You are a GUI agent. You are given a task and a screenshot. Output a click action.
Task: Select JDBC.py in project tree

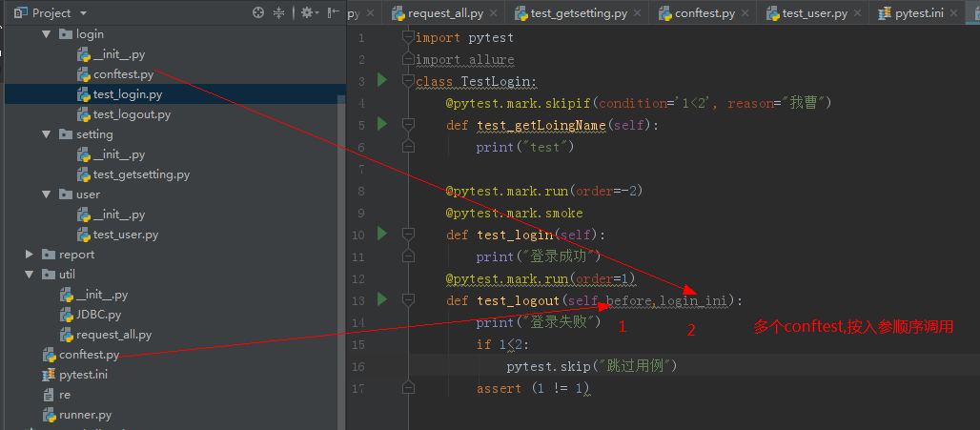click(x=99, y=315)
